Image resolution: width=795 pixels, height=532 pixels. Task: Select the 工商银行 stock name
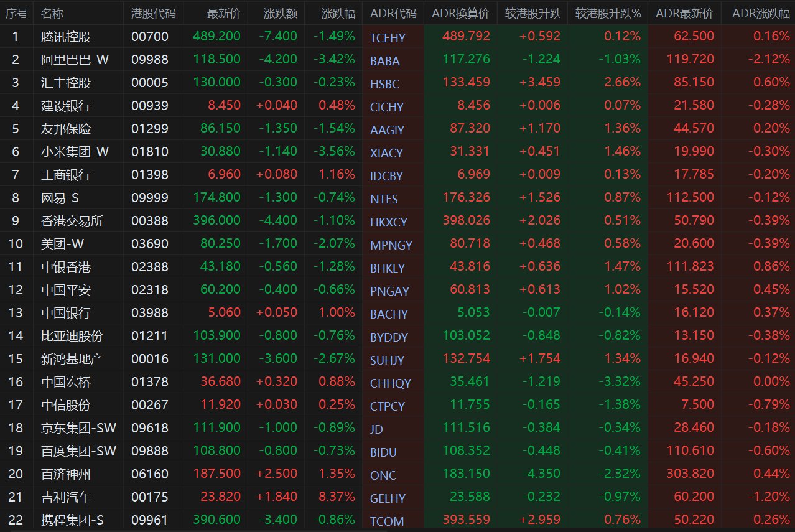pos(66,175)
